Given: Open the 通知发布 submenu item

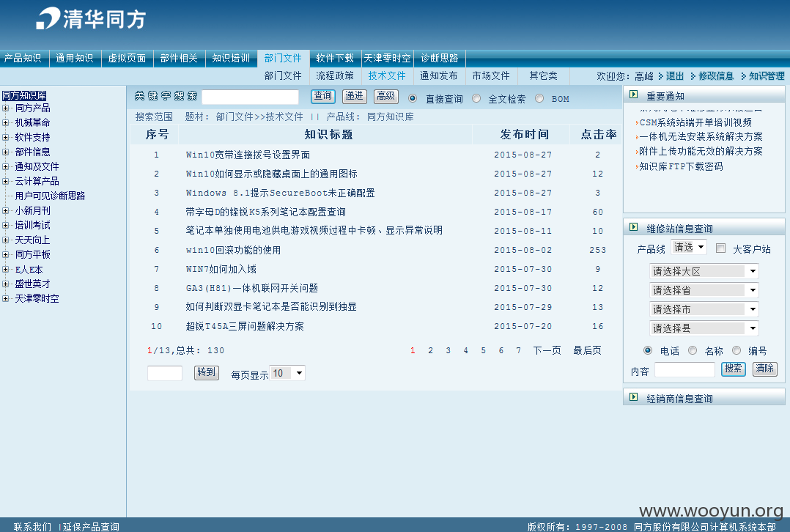Looking at the screenshot, I should pos(439,75).
